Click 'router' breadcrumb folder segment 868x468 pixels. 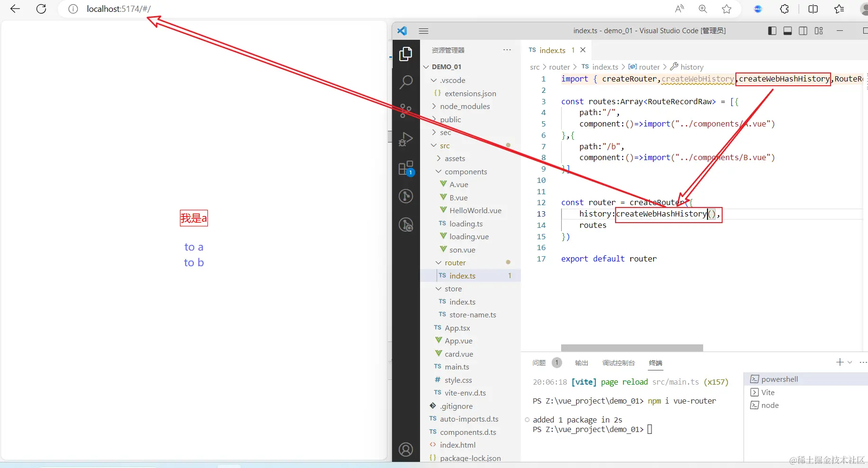559,67
